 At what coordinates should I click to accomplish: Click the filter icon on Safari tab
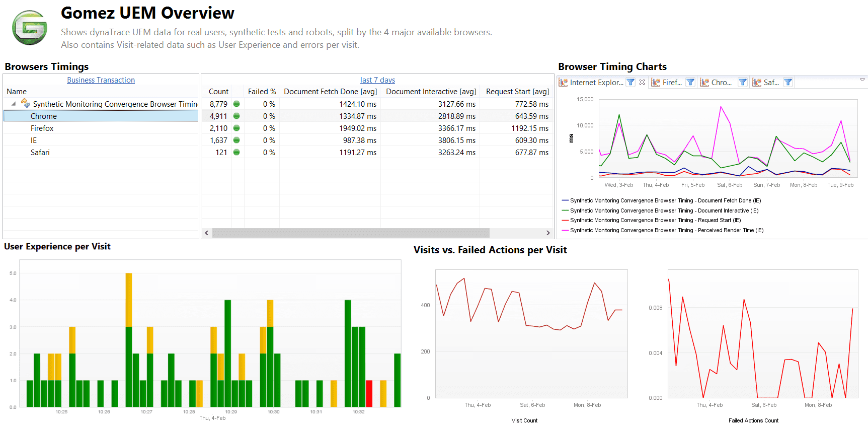point(788,82)
